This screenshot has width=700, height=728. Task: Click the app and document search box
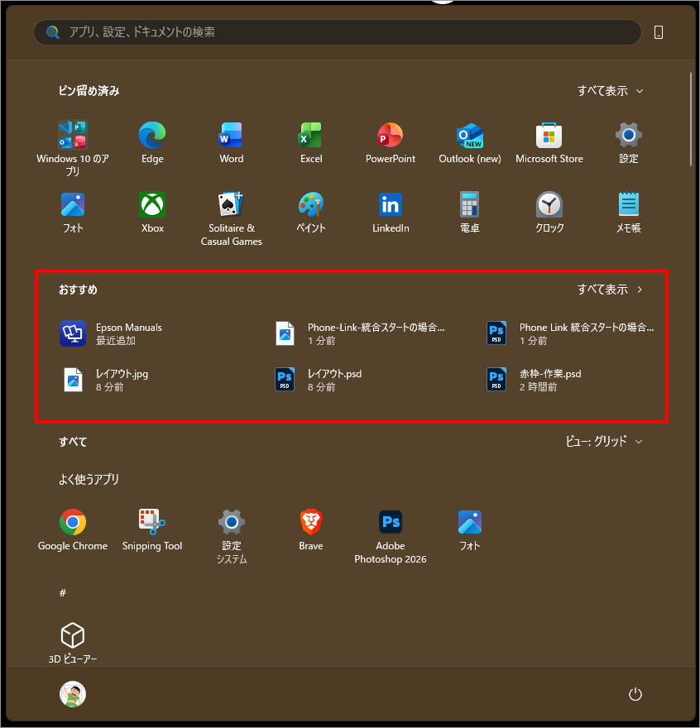[338, 32]
